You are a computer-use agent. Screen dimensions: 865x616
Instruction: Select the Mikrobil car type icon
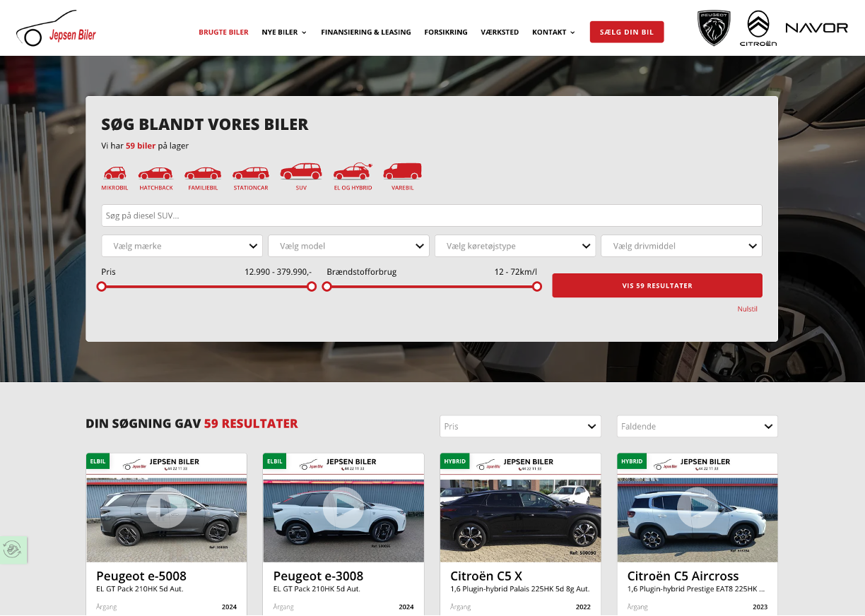tap(114, 173)
